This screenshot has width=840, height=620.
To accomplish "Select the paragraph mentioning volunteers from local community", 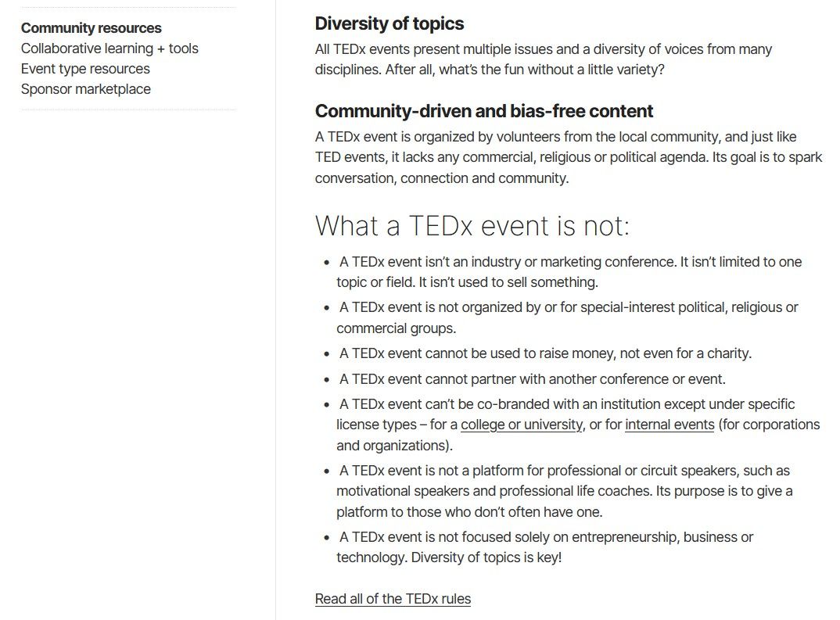I will 569,156.
